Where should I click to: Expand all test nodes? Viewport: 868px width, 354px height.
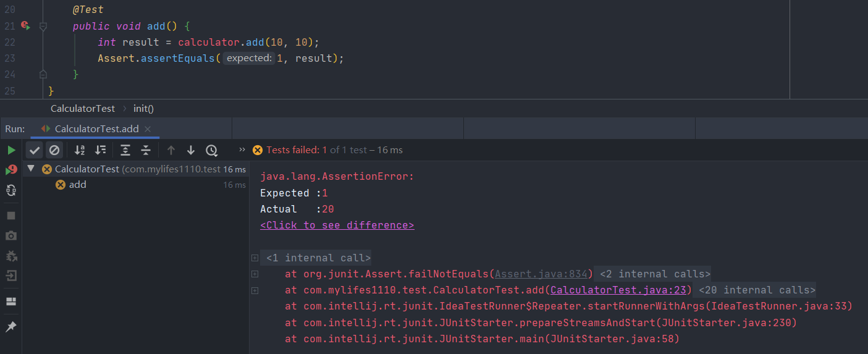125,150
